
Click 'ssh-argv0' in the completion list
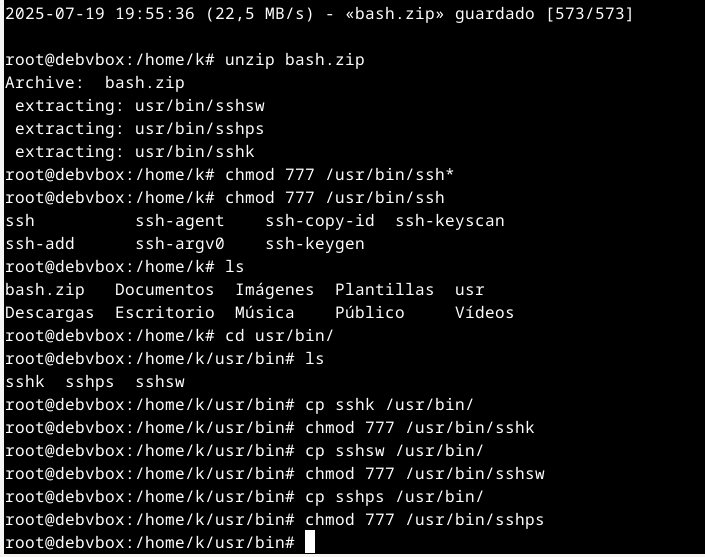pyautogui.click(x=180, y=244)
